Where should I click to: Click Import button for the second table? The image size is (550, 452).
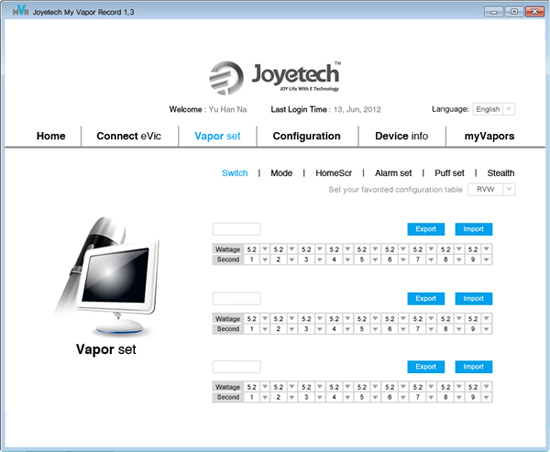[474, 298]
